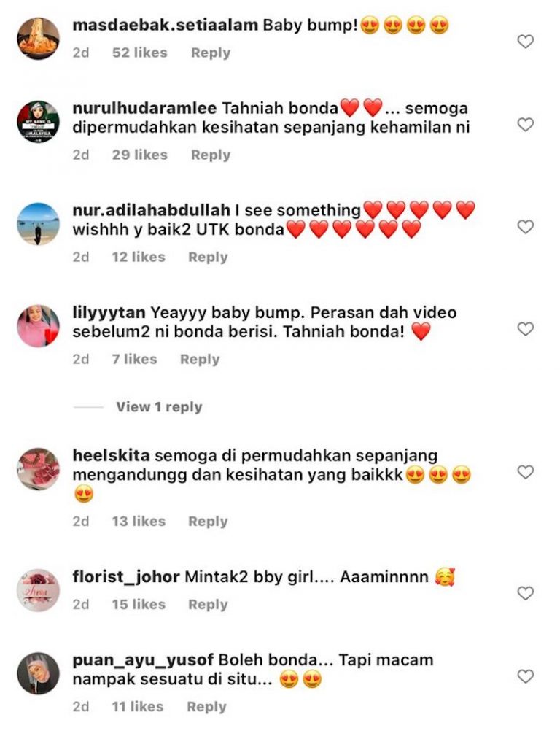Like the heelskita comment using the heart

(525, 472)
